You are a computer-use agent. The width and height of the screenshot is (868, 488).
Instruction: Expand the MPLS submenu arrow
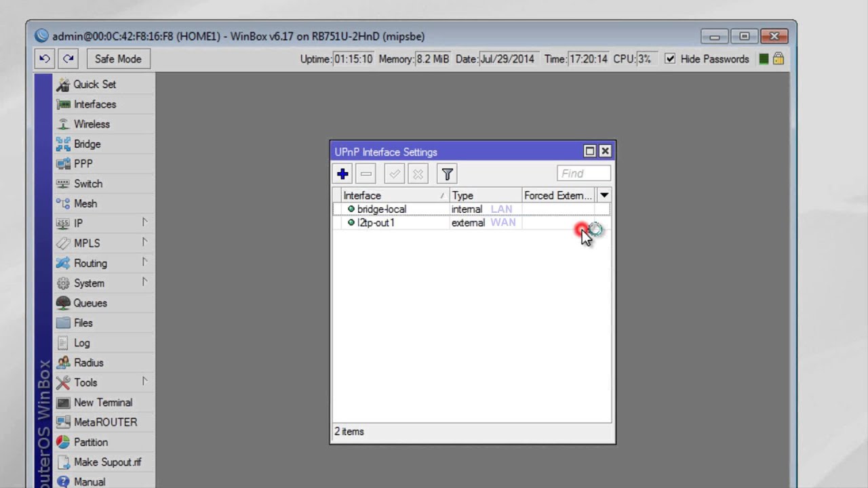144,242
